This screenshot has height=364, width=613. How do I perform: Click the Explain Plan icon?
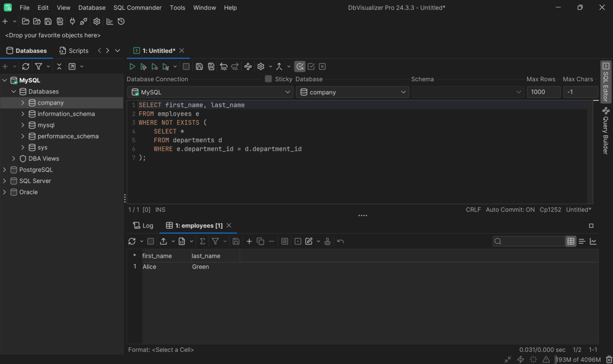tap(248, 66)
